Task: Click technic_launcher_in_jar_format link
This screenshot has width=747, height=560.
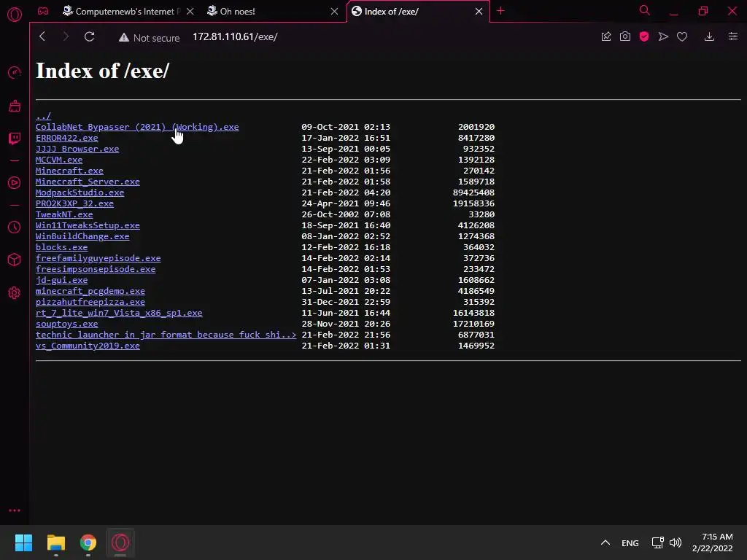Action: pyautogui.click(x=166, y=335)
